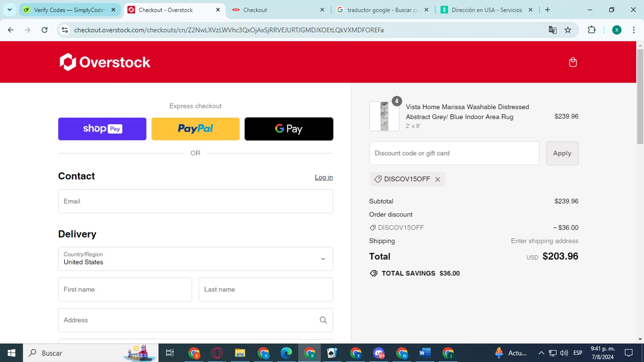Expand the Country/Region dropdown
Screen dimensions: 644x362
pyautogui.click(x=195, y=259)
